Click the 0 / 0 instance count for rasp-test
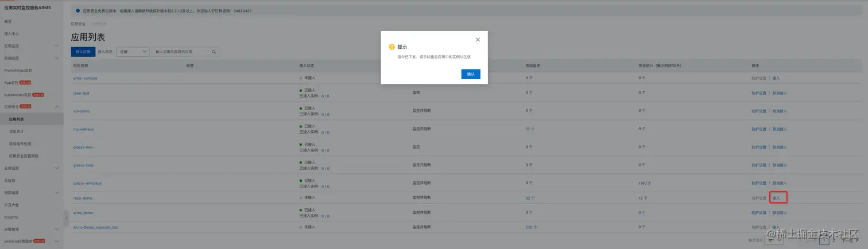Image resolution: width=868 pixels, height=249 pixels. pos(325,96)
